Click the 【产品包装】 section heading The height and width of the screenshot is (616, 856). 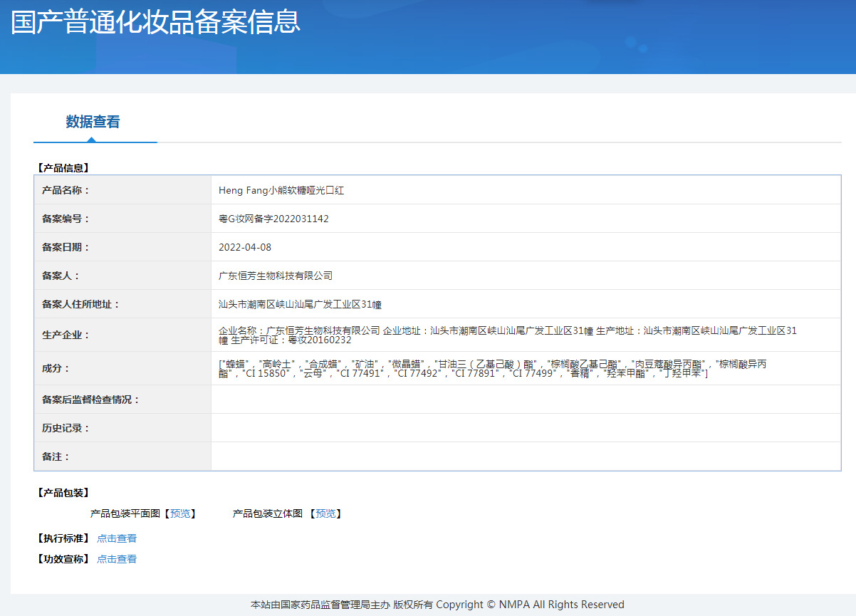(63, 493)
